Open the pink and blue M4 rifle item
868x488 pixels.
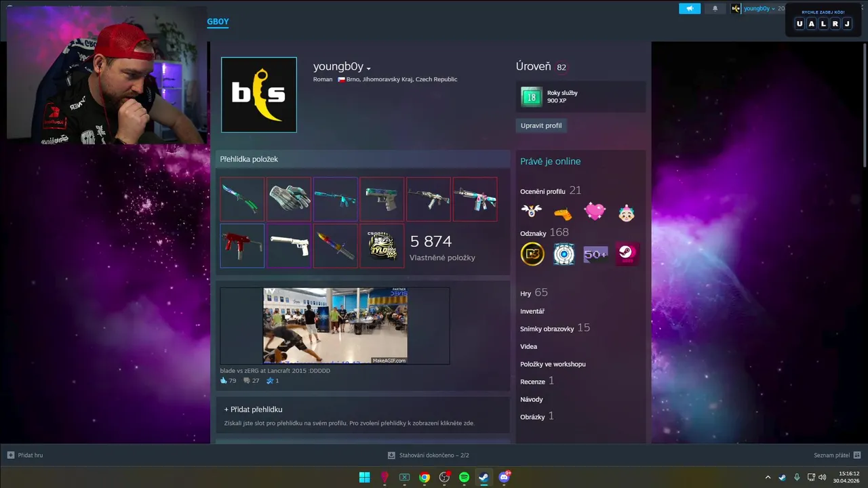[475, 199]
